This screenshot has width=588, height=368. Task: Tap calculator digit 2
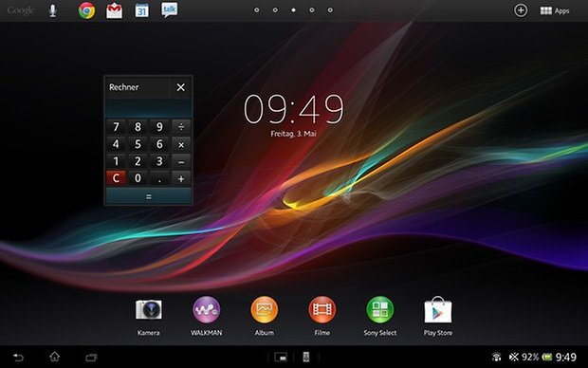pyautogui.click(x=138, y=161)
